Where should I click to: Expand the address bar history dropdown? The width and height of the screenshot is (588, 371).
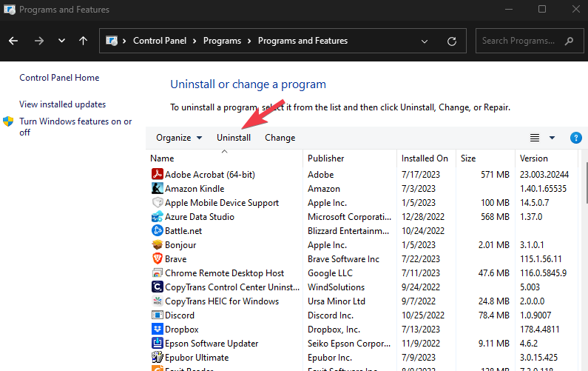425,41
